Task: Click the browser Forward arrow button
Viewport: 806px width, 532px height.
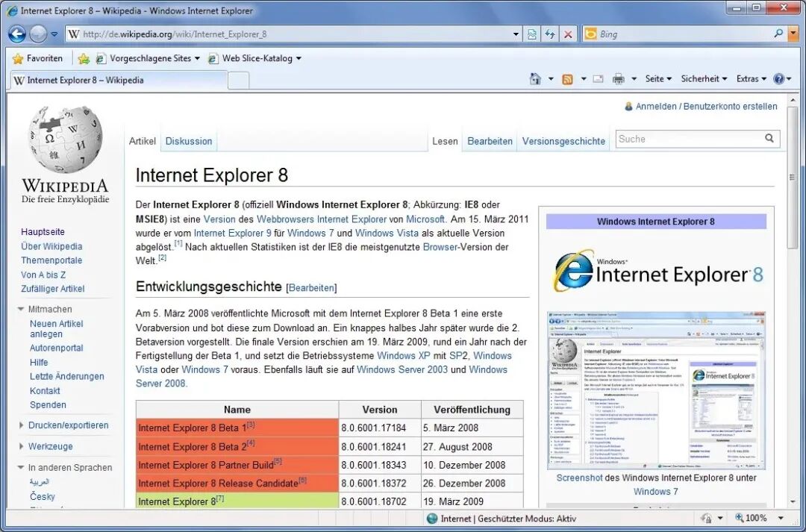Action: click(x=38, y=34)
